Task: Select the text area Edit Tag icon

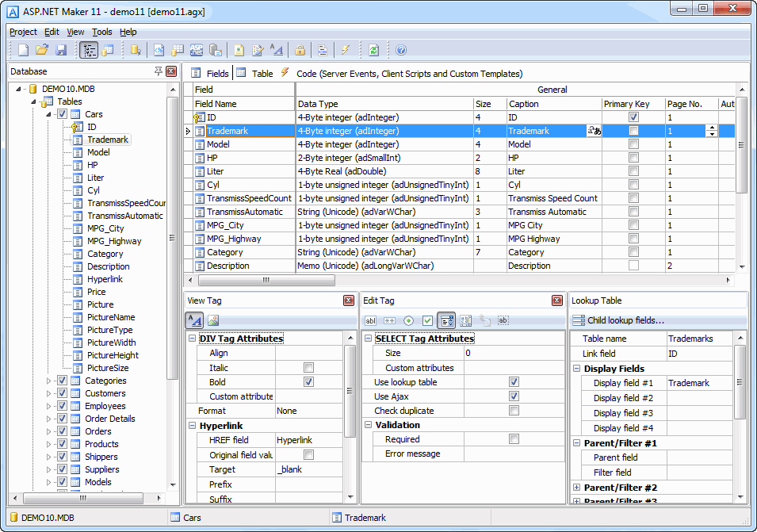Action: (465, 320)
